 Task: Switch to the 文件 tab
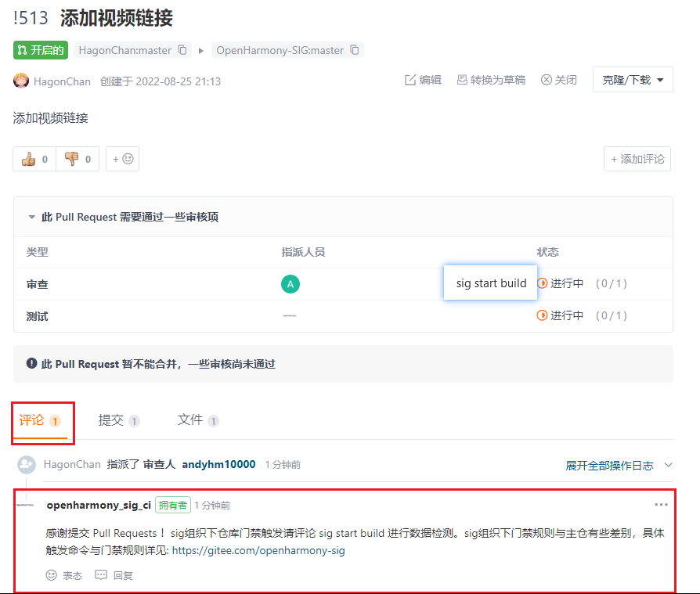(198, 420)
